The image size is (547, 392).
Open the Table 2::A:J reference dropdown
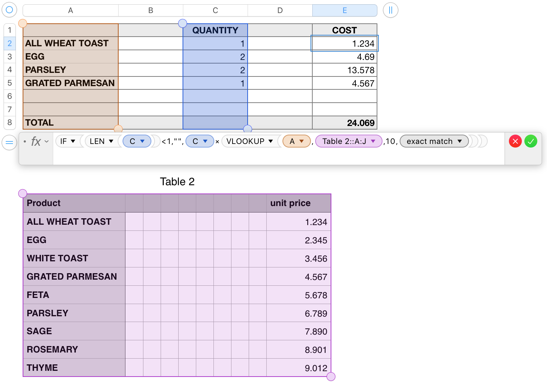[x=373, y=141]
